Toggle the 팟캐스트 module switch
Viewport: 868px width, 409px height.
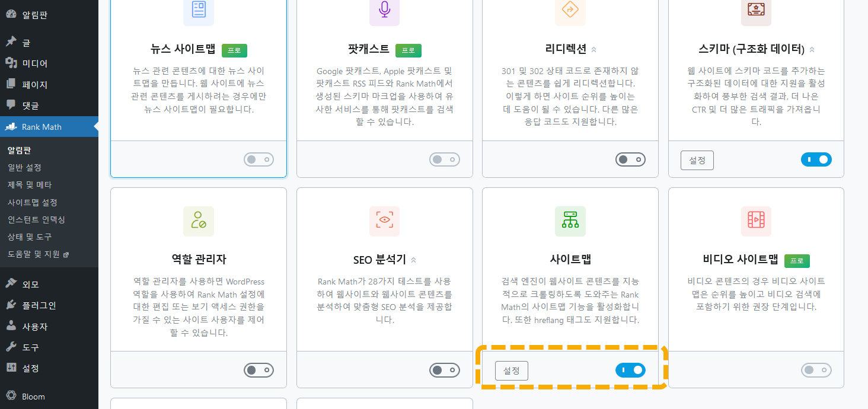pyautogui.click(x=445, y=159)
